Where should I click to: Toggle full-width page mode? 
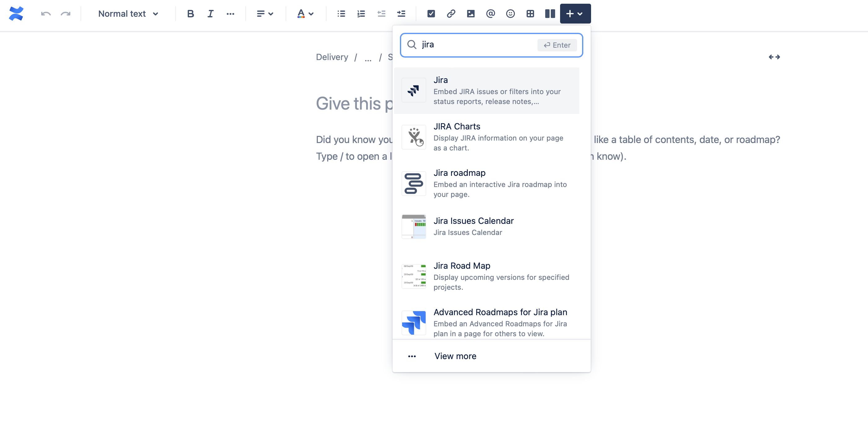pyautogui.click(x=774, y=57)
